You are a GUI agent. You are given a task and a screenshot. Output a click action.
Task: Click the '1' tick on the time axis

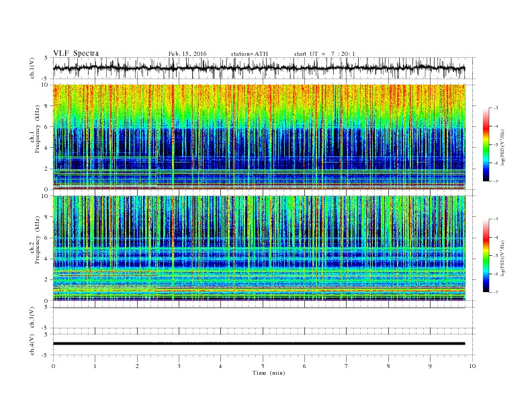point(95,366)
